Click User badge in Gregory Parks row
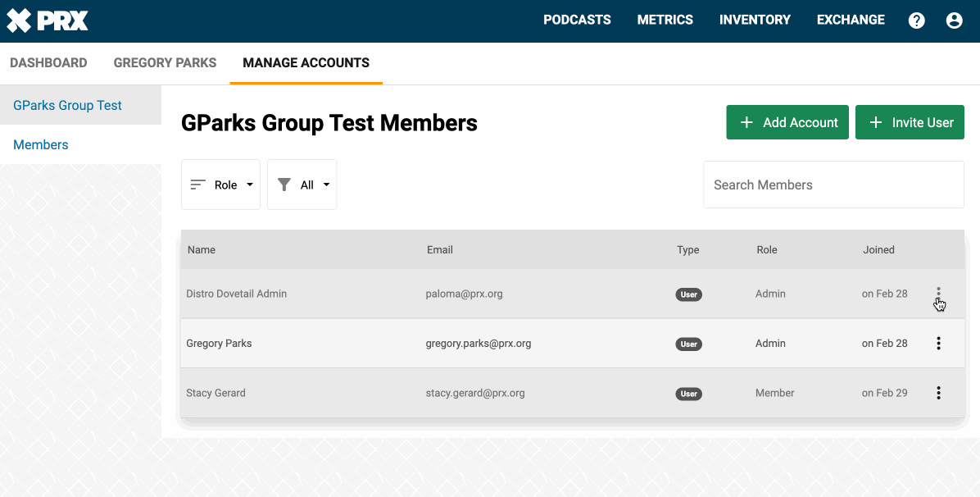This screenshot has width=980, height=497. (x=689, y=344)
